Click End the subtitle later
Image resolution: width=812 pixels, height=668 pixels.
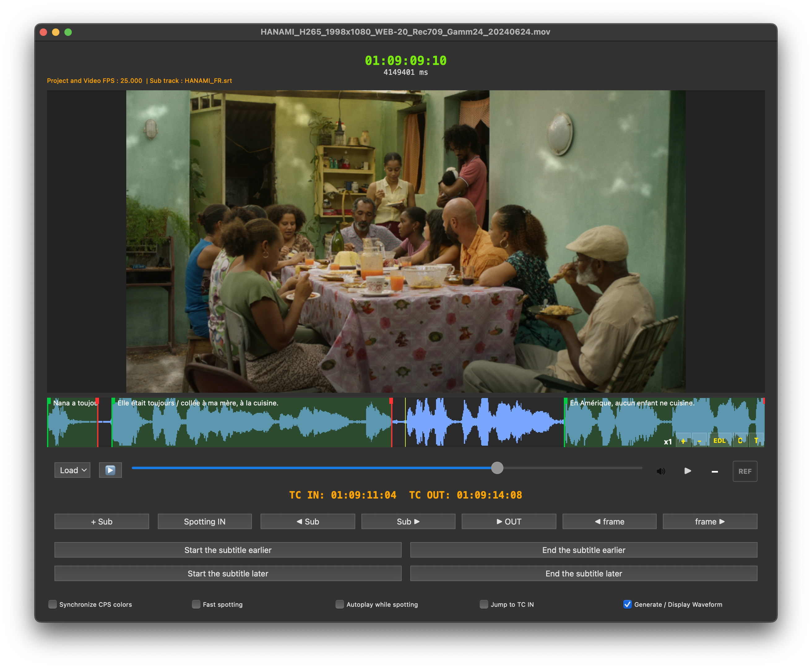pyautogui.click(x=583, y=573)
